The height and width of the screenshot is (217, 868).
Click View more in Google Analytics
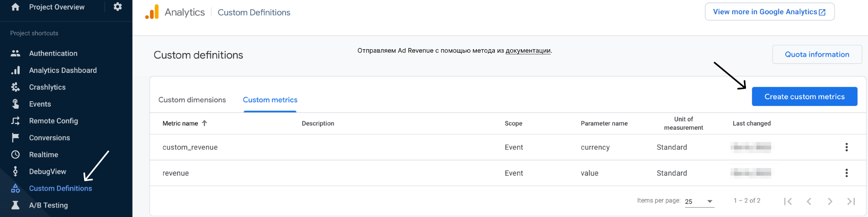click(x=769, y=12)
